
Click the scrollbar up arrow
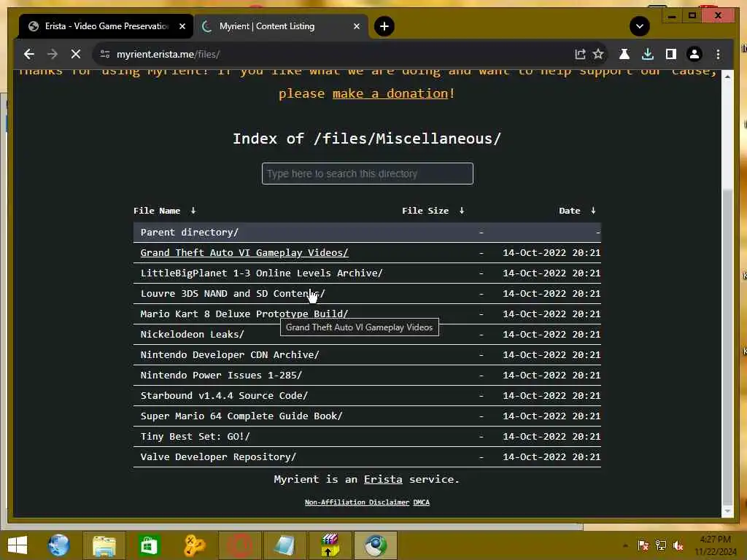point(727,76)
